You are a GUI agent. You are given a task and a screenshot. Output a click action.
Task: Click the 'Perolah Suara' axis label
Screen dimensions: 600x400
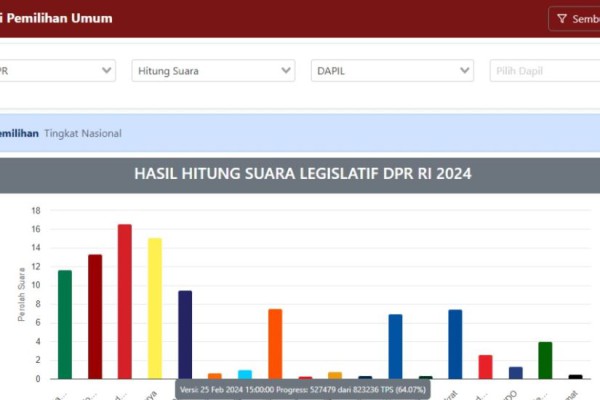21,294
